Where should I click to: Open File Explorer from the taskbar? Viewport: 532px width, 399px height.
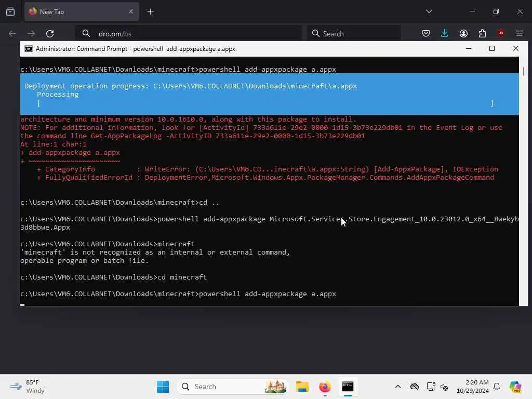tap(302, 387)
